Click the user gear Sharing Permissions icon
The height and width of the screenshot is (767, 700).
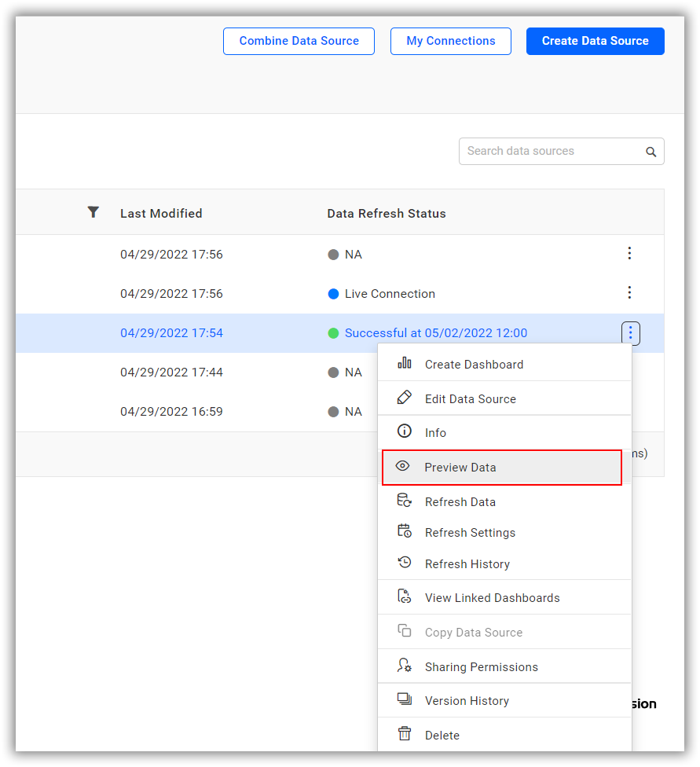(x=404, y=666)
